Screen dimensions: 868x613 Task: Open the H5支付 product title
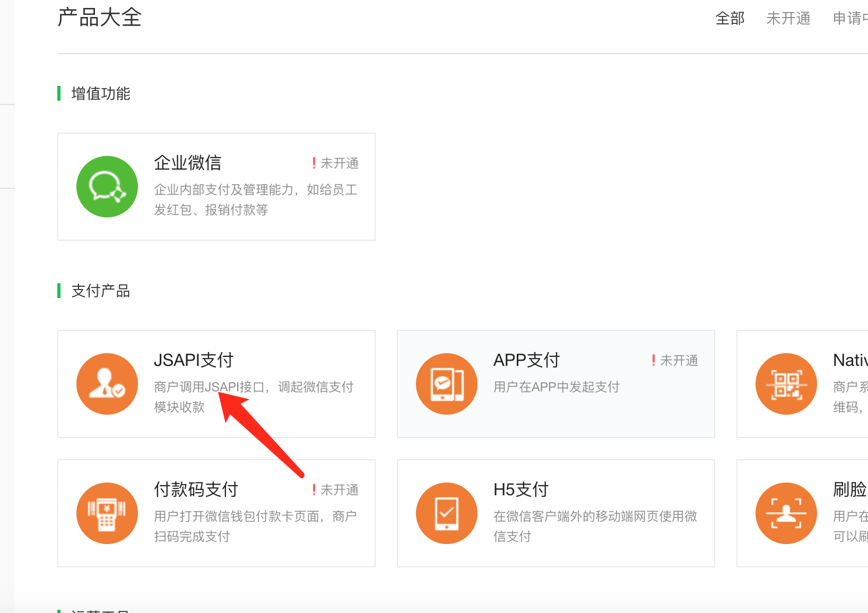[520, 489]
